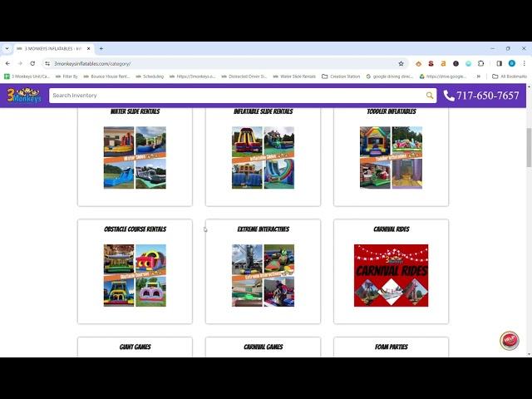Toggle the browser side panel icon

point(499,63)
